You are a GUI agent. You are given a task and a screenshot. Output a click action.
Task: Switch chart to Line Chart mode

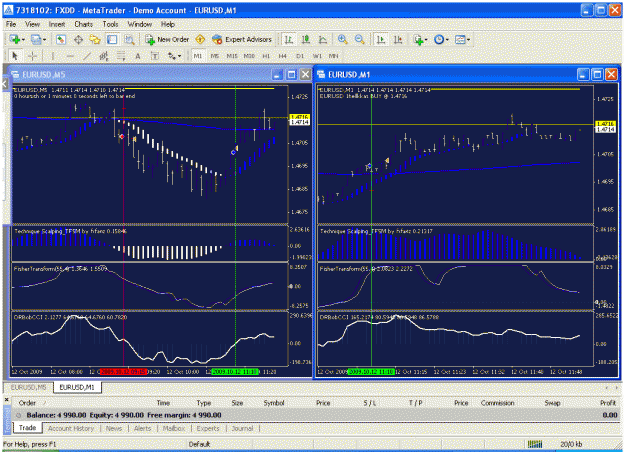pyautogui.click(x=323, y=39)
